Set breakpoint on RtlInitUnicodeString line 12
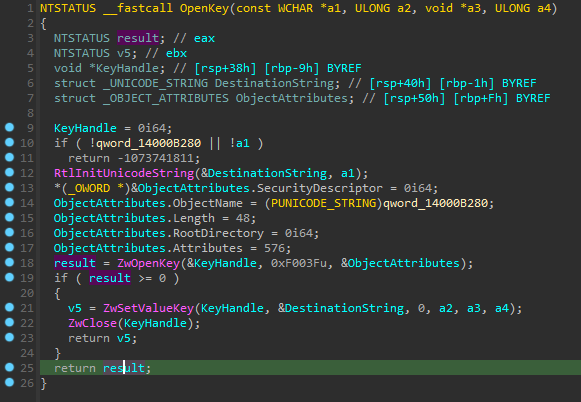The height and width of the screenshot is (402, 581). coord(9,172)
